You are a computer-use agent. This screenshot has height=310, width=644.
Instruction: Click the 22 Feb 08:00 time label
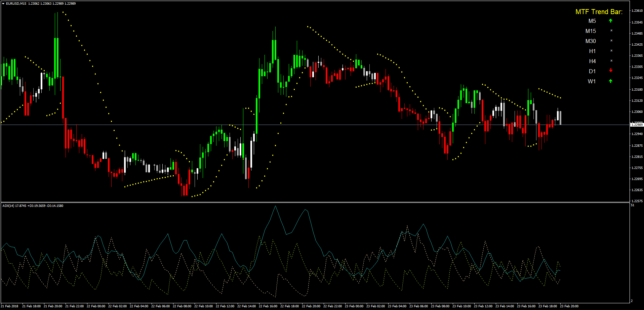point(182,306)
